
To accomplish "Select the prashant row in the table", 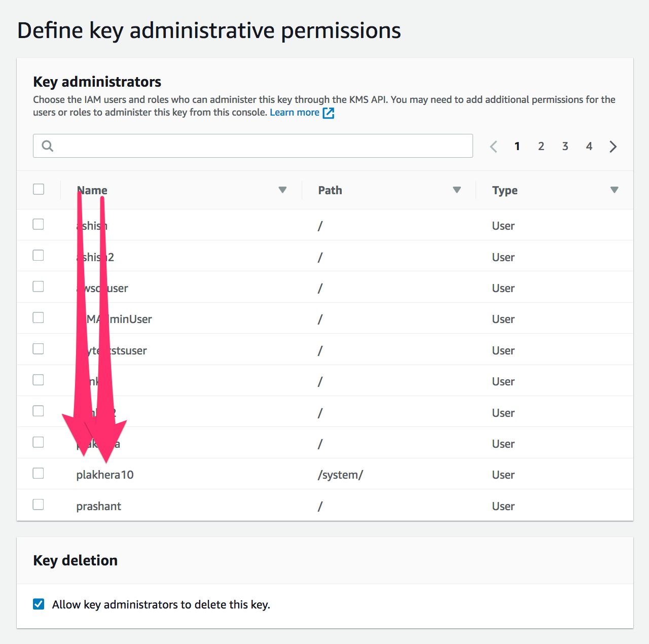I will (99, 506).
